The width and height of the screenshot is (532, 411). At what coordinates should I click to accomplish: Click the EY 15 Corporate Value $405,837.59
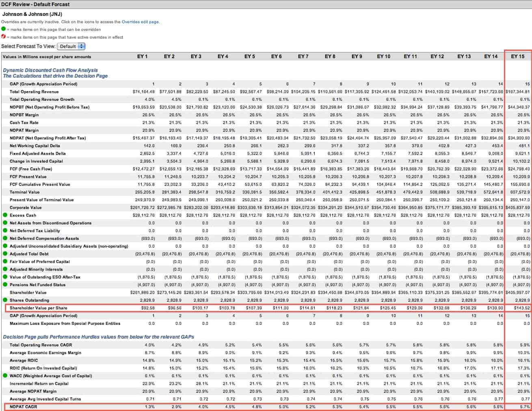(518, 207)
